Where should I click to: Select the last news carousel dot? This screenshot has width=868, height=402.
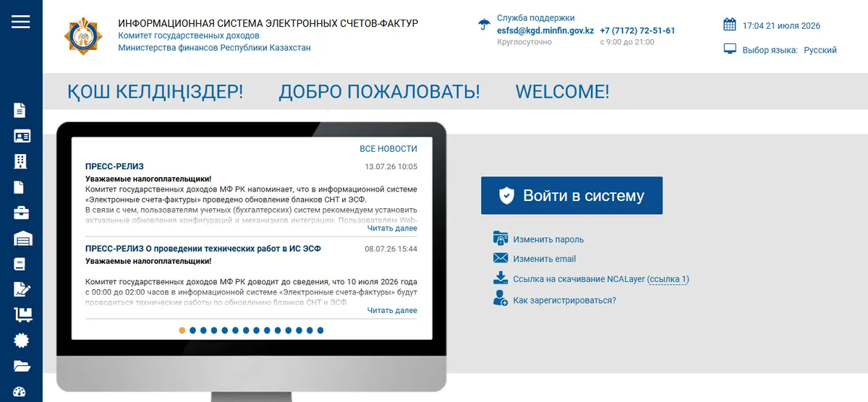point(320,330)
